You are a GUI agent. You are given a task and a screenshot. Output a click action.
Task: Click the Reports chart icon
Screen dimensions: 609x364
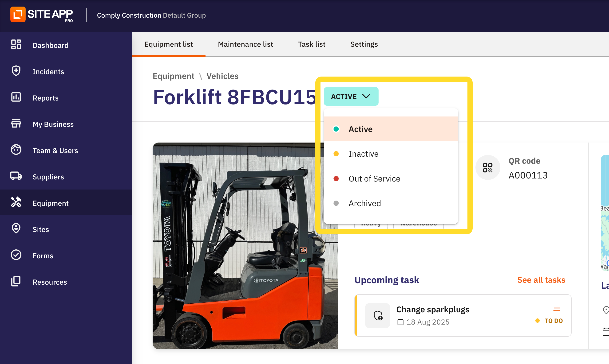16,97
